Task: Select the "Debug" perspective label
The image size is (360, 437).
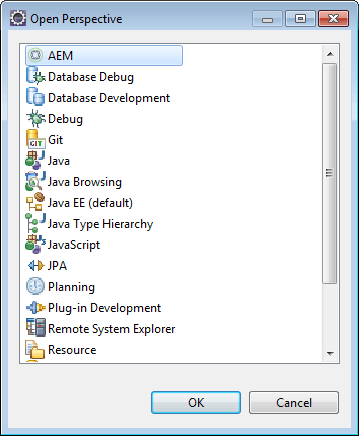Action: [x=65, y=119]
